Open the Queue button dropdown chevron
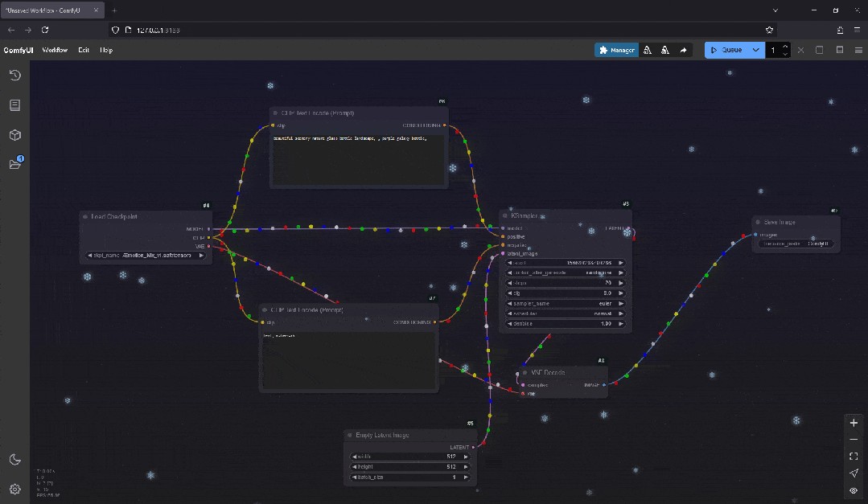Screen dimensions: 868x504 point(755,50)
